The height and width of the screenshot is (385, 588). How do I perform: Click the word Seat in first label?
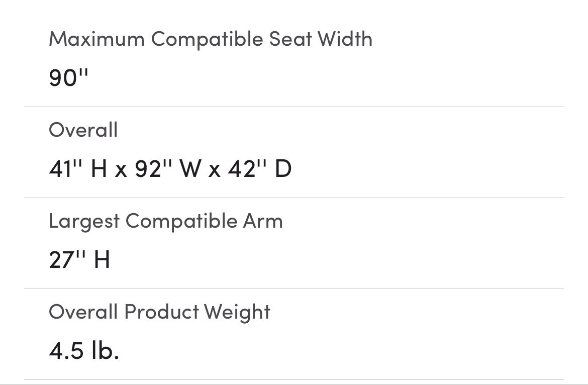click(x=290, y=39)
